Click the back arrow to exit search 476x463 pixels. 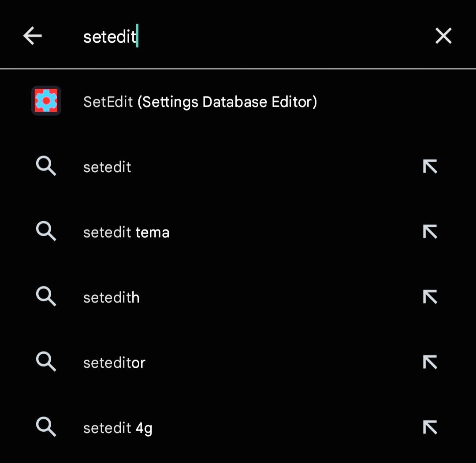32,36
